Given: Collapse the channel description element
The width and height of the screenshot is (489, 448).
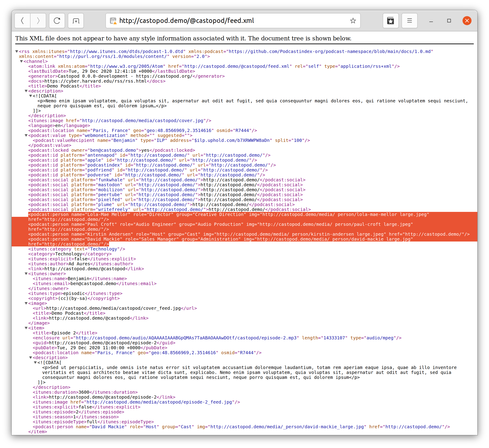Looking at the screenshot, I should (26, 91).
